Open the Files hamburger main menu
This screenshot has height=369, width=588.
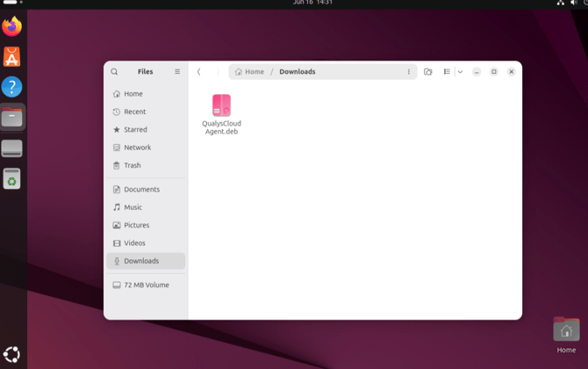[x=177, y=71]
